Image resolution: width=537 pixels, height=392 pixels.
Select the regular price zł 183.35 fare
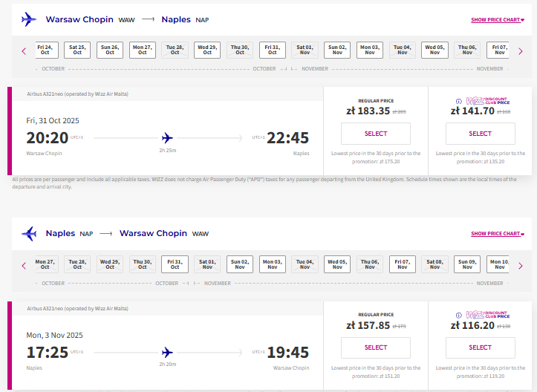click(x=376, y=134)
